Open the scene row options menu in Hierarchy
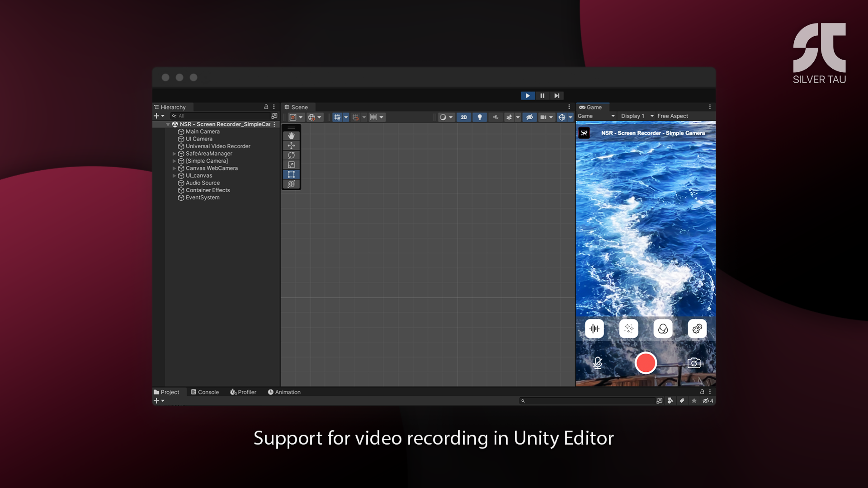Screen dimensions: 868x488 pos(274,124)
